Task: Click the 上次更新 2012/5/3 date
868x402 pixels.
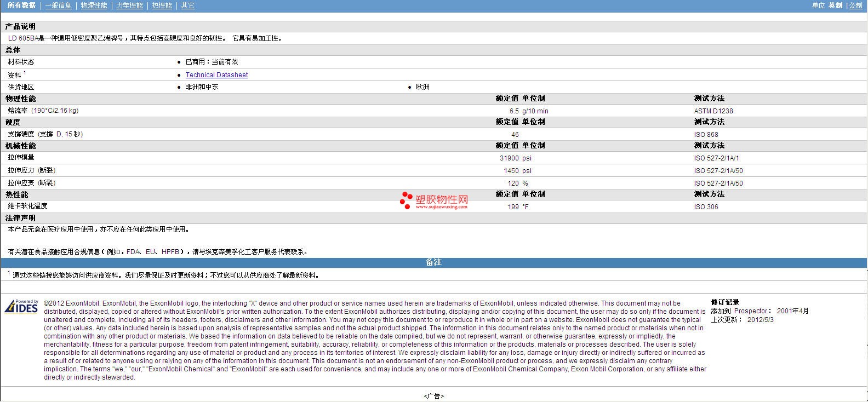Action: (742, 319)
